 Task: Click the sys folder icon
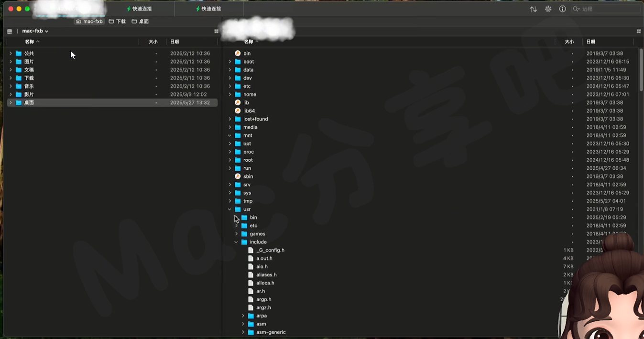(238, 193)
